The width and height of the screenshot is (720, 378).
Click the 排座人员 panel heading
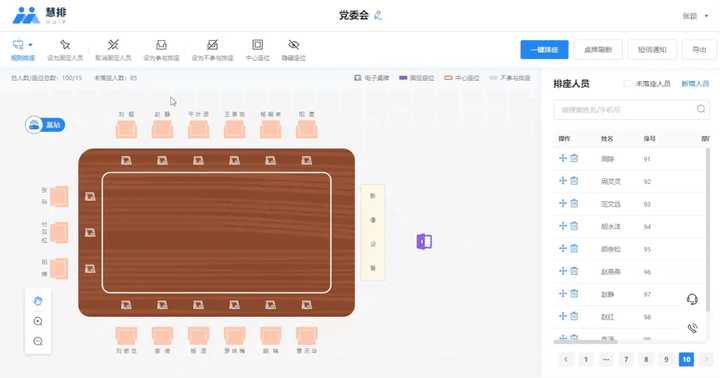point(571,84)
